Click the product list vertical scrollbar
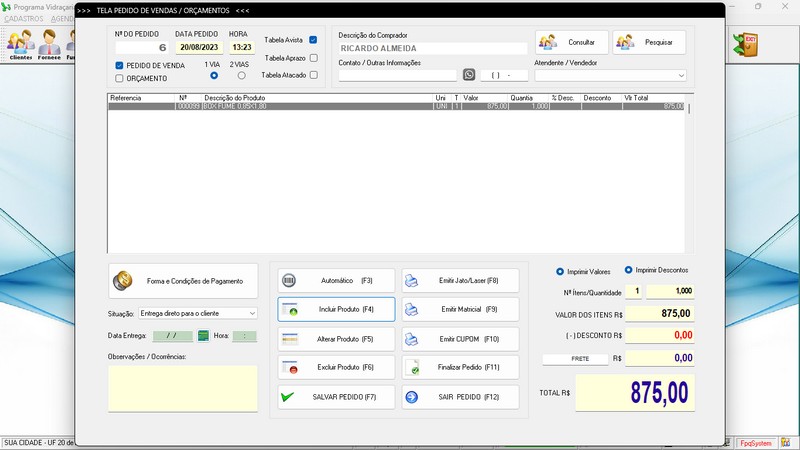 tap(689, 173)
